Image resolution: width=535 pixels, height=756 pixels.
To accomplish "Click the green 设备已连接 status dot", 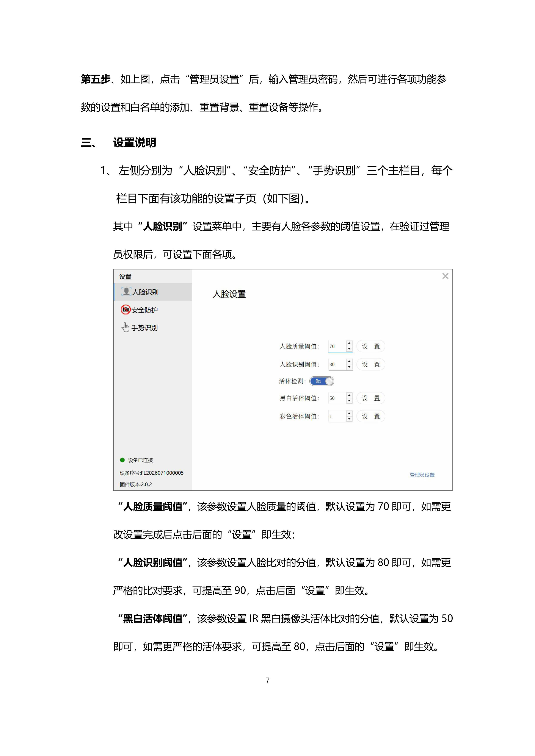I will click(x=122, y=460).
